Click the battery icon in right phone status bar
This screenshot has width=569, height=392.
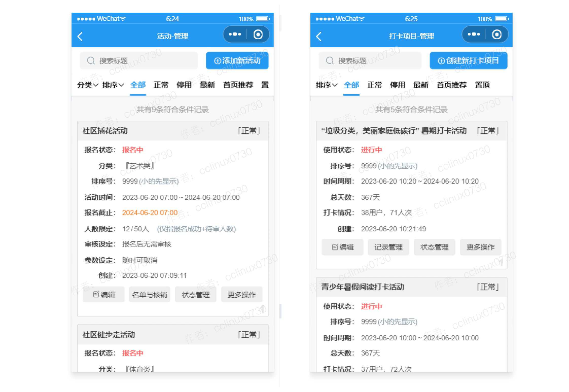tap(502, 19)
